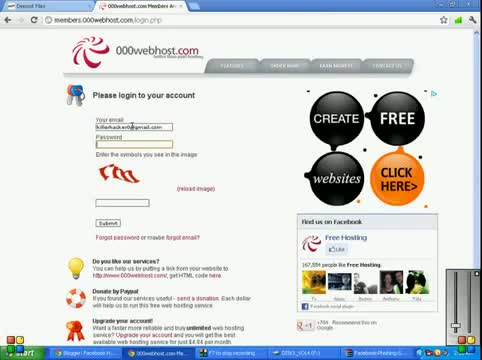Click the Find us on Facebook header

point(332,222)
